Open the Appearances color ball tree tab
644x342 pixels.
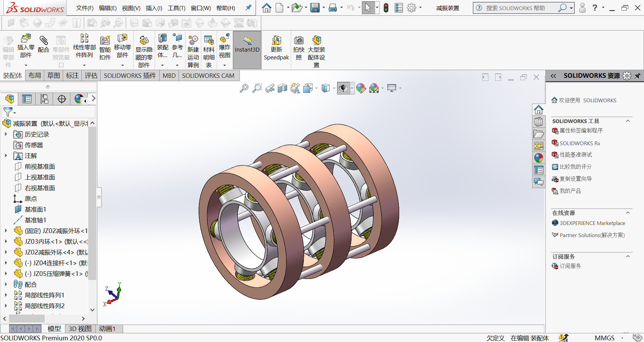pyautogui.click(x=79, y=99)
